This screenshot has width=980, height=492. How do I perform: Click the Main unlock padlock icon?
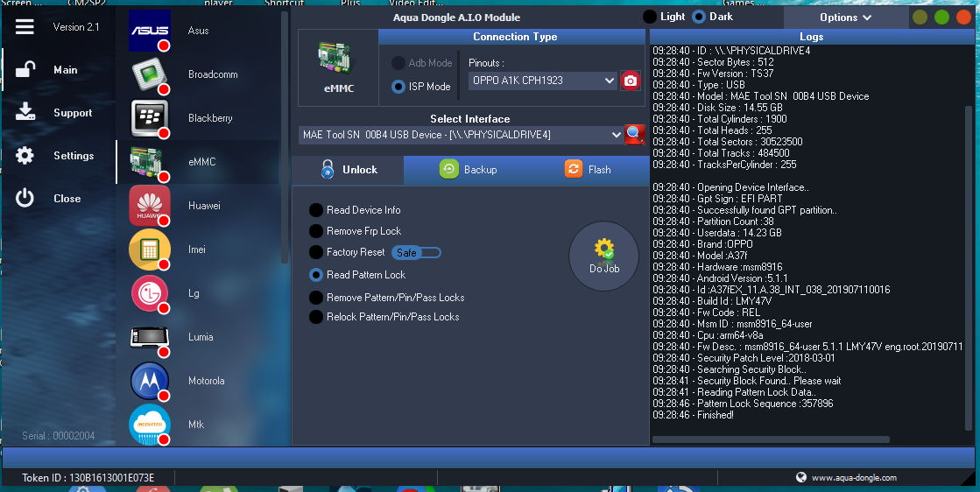[25, 69]
